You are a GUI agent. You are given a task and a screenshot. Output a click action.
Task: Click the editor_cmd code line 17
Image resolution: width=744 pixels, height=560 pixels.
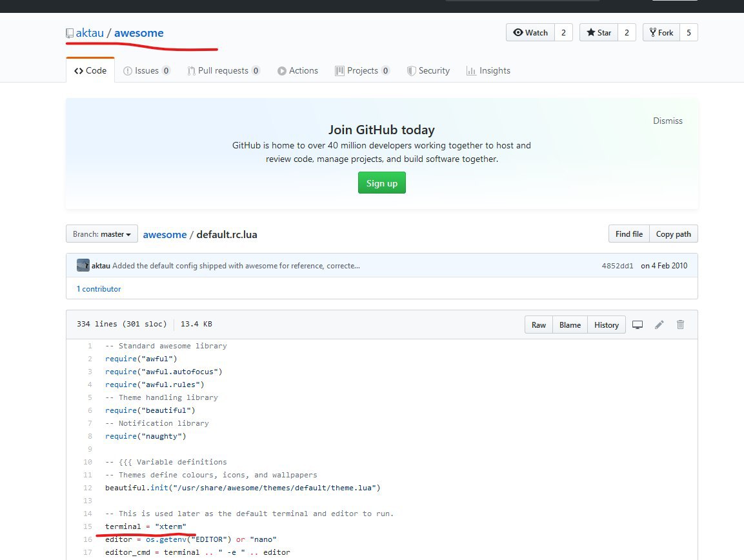click(197, 552)
